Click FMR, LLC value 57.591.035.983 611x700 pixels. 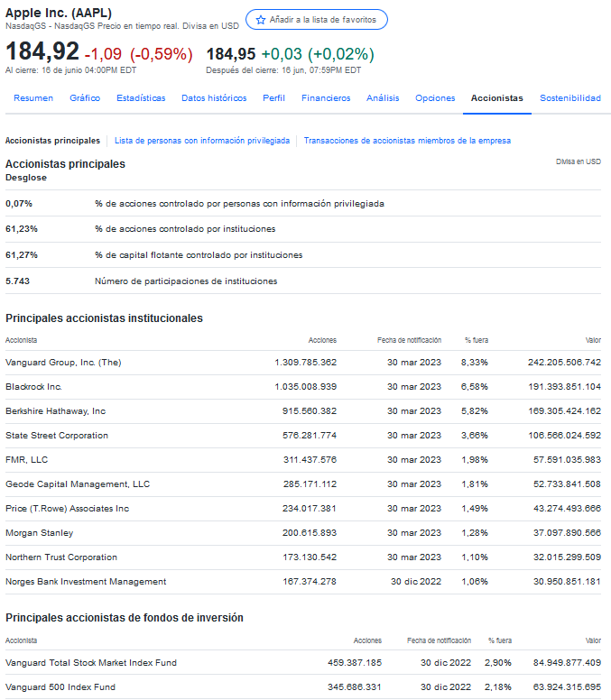[x=568, y=460]
